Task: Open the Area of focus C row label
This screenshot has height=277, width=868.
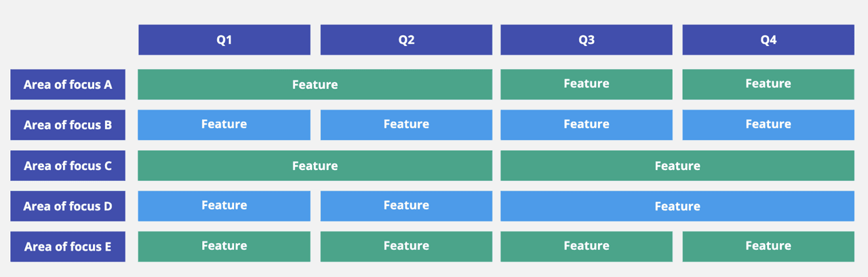Action: pos(68,166)
